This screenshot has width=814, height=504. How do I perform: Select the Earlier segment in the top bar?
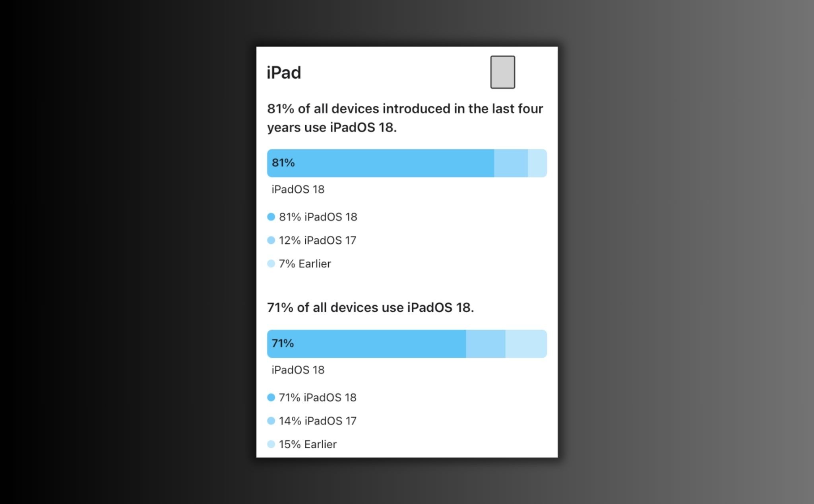[x=537, y=163]
